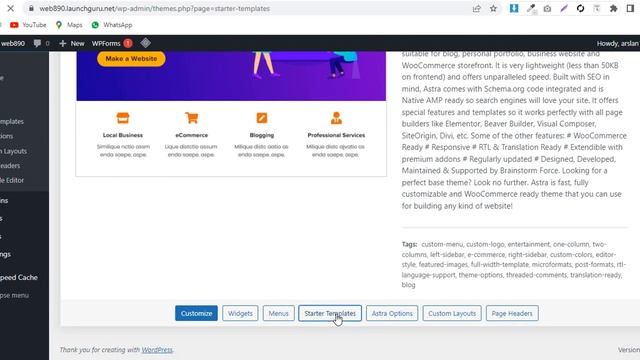
Task: Click the Blogging heading text
Action: (262, 135)
